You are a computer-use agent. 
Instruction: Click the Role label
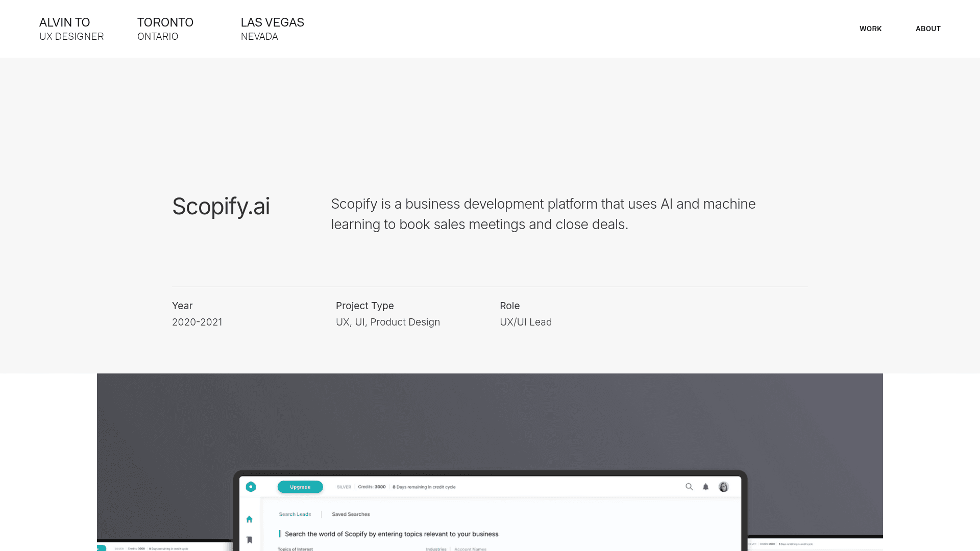coord(510,306)
